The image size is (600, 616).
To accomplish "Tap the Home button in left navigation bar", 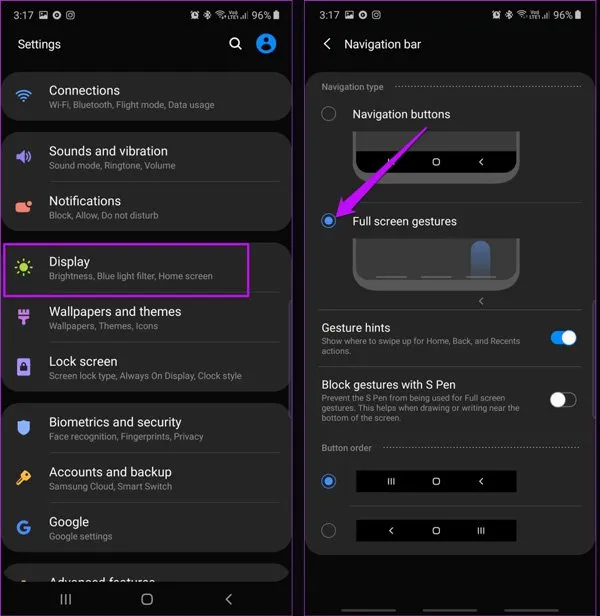I will pos(147,599).
